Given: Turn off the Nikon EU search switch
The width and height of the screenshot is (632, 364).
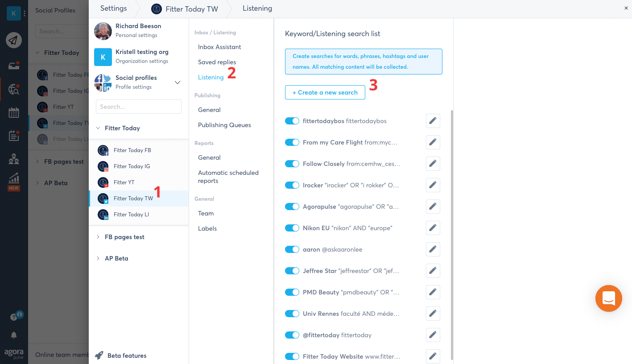Looking at the screenshot, I should (292, 228).
